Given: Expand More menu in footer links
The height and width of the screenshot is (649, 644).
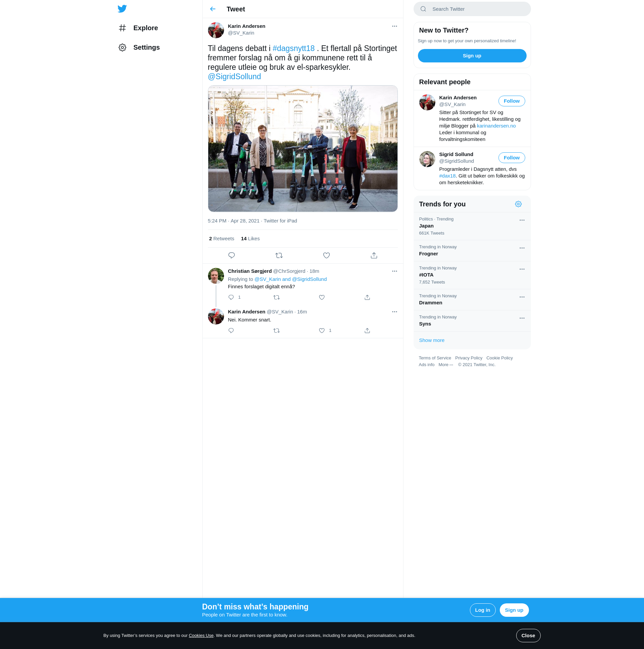Looking at the screenshot, I should point(445,365).
